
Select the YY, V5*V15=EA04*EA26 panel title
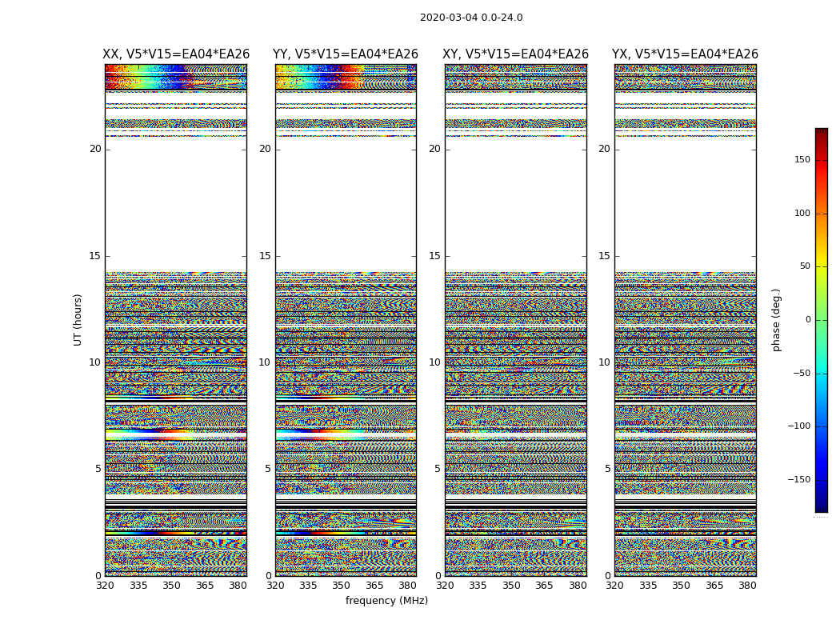pos(346,54)
